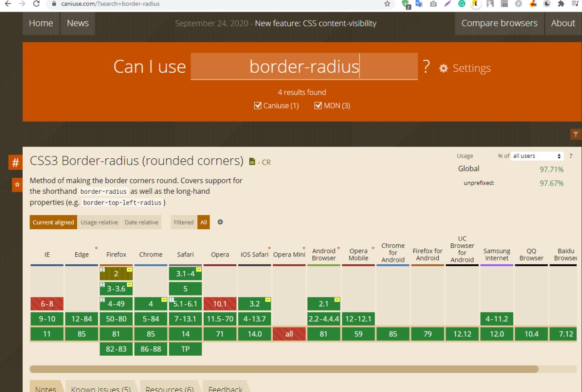The image size is (582, 392).
Task: Select the Opera Mobile 12-12.1 cell
Action: point(358,319)
